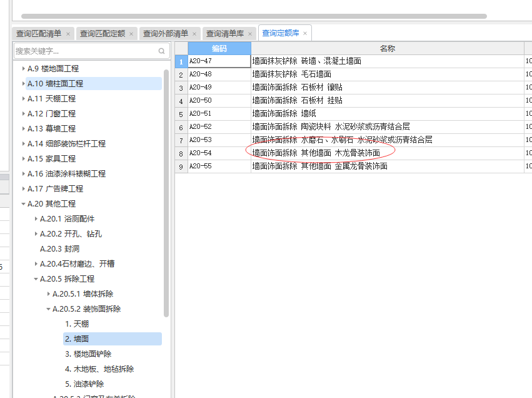The height and width of the screenshot is (398, 532).
Task: Expand A.20.4石材磨边、开槽 arrow
Action: (36, 263)
